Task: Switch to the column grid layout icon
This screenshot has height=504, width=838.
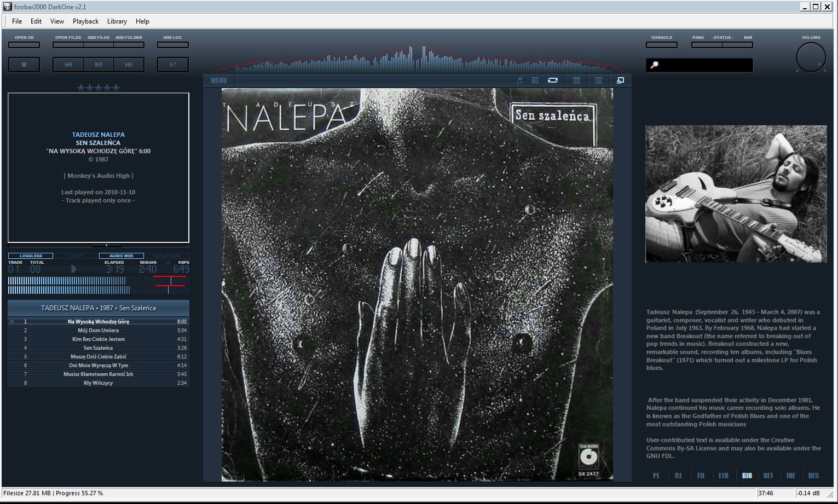Action: (576, 80)
